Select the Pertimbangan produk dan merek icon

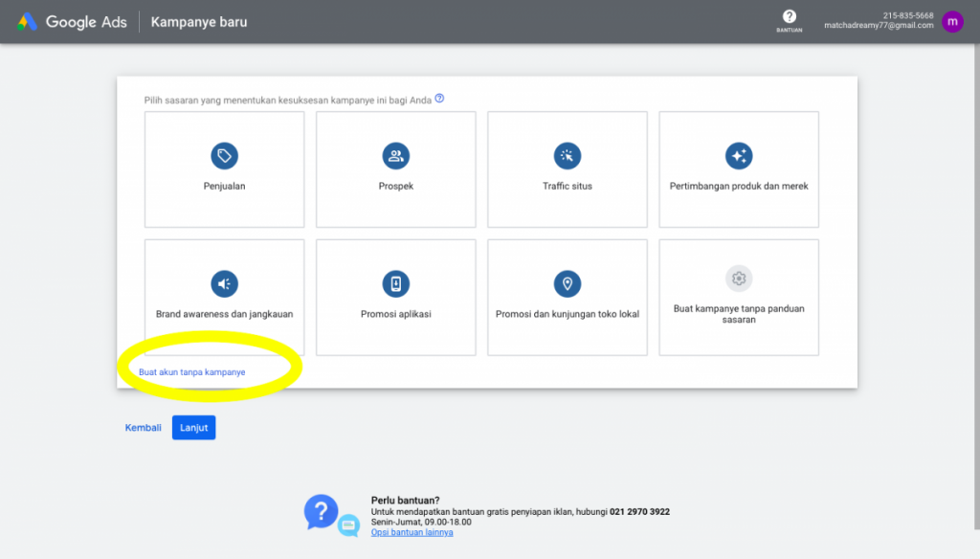click(x=738, y=155)
